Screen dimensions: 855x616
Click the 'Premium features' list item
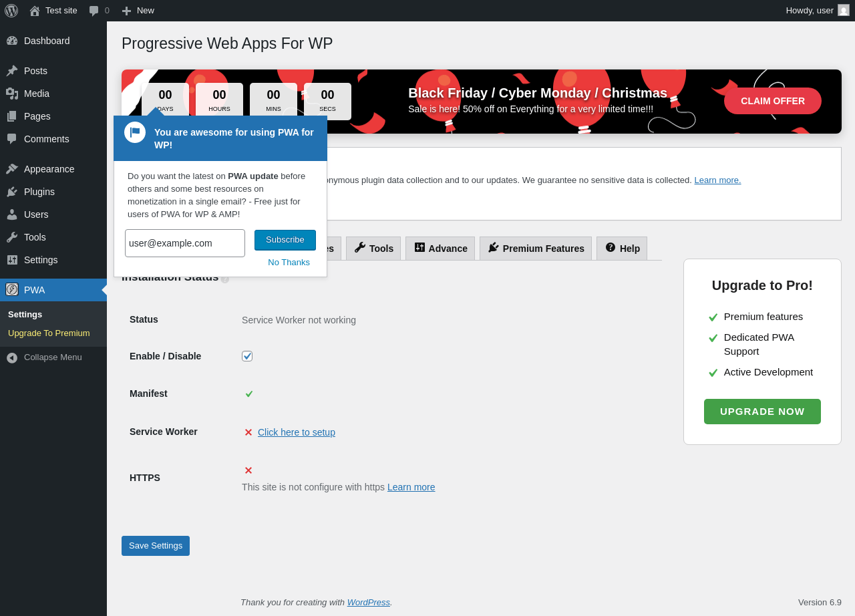pos(763,317)
